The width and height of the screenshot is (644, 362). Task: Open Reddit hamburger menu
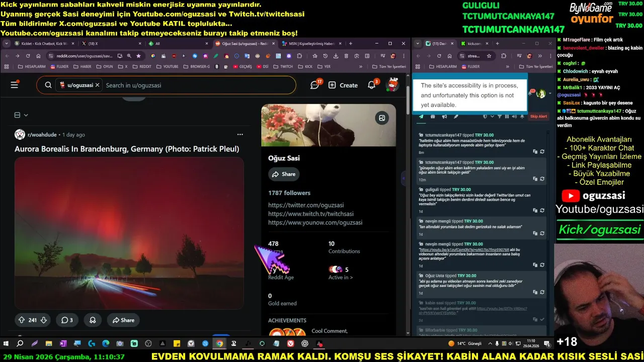tap(14, 85)
